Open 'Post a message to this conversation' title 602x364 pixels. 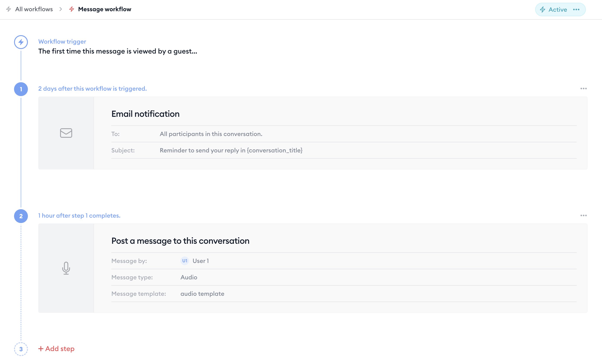point(180,241)
